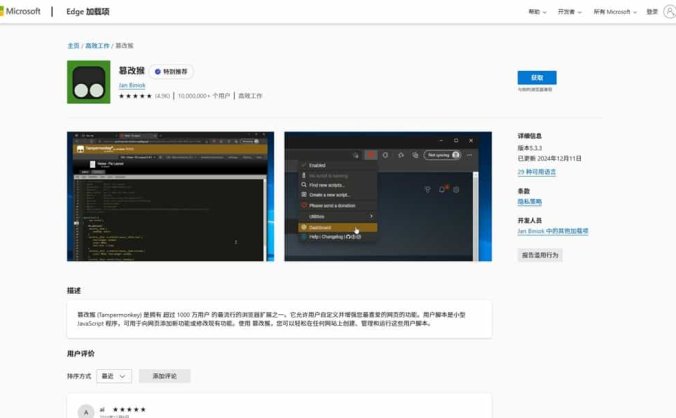Click the user account avatar icon
The width and height of the screenshot is (676, 418).
(667, 12)
